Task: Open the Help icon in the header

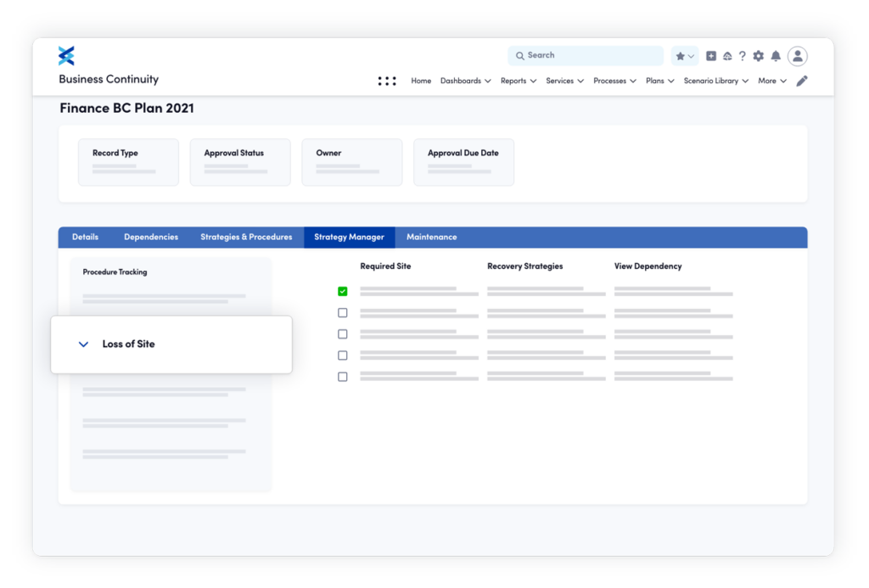Action: (743, 55)
